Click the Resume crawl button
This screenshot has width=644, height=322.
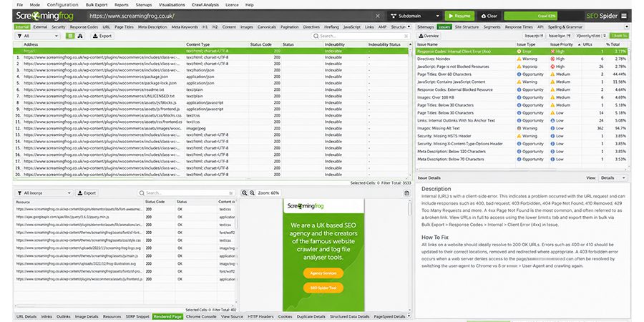tap(459, 16)
